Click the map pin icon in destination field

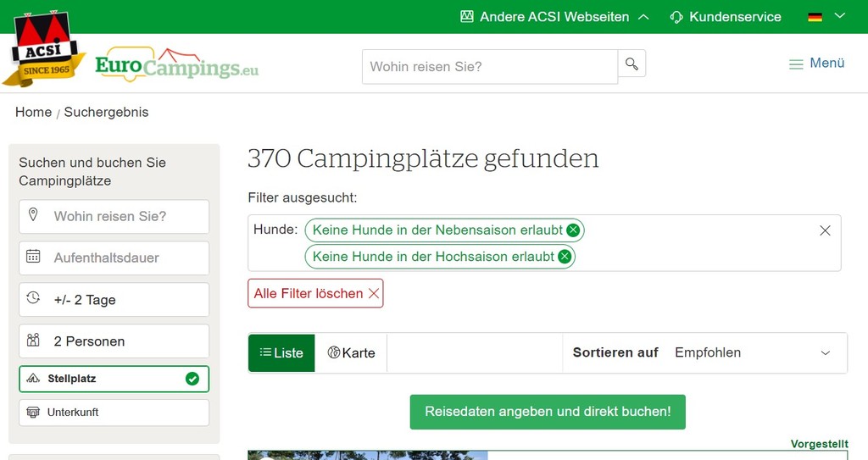click(33, 215)
